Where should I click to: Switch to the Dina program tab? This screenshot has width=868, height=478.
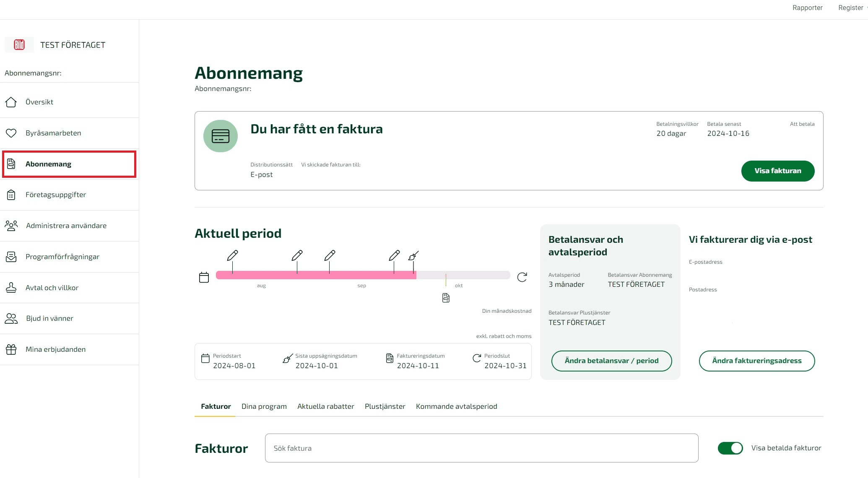264,406
